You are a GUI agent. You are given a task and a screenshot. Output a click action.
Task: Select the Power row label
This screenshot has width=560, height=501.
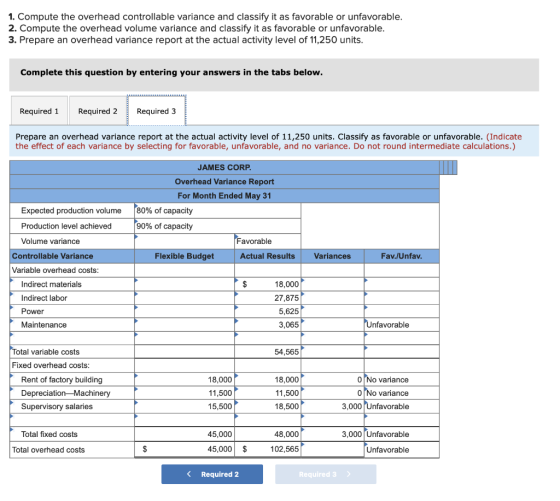[72, 311]
